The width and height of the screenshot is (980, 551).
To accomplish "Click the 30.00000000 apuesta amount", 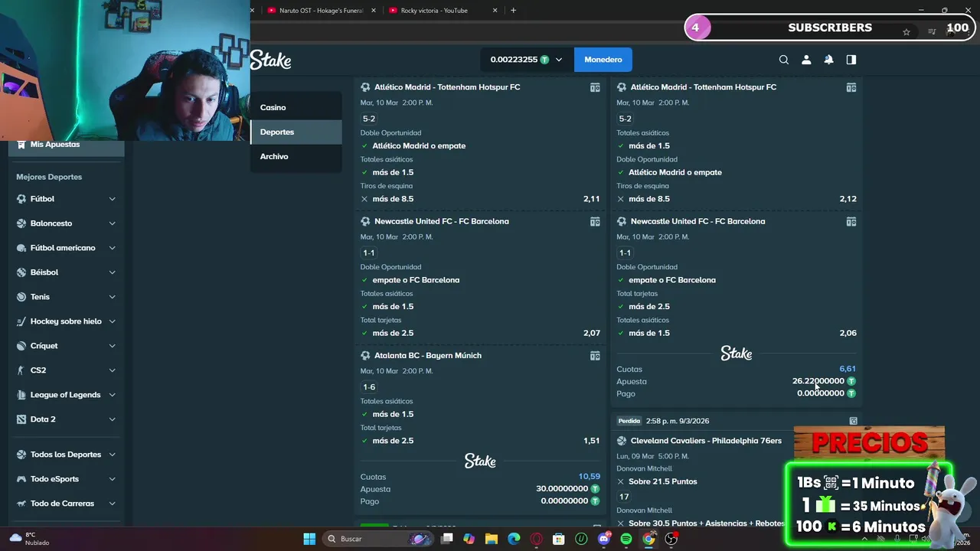I will coord(562,489).
